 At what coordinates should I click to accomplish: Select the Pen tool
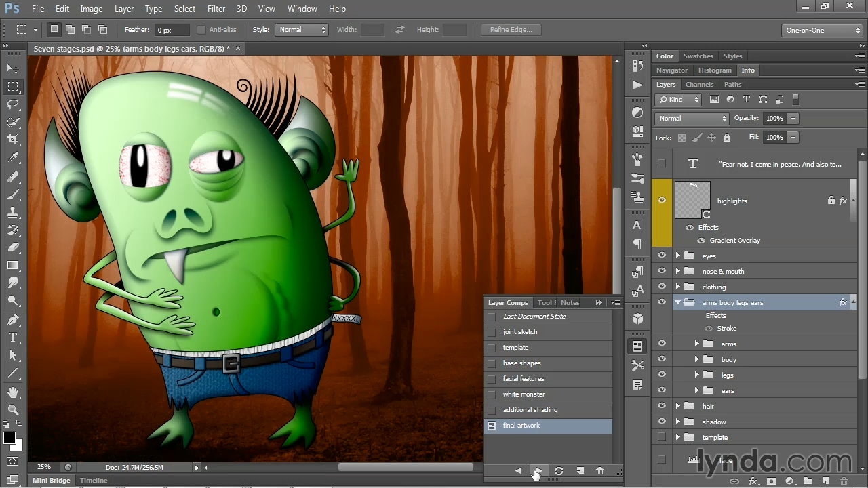point(13,320)
